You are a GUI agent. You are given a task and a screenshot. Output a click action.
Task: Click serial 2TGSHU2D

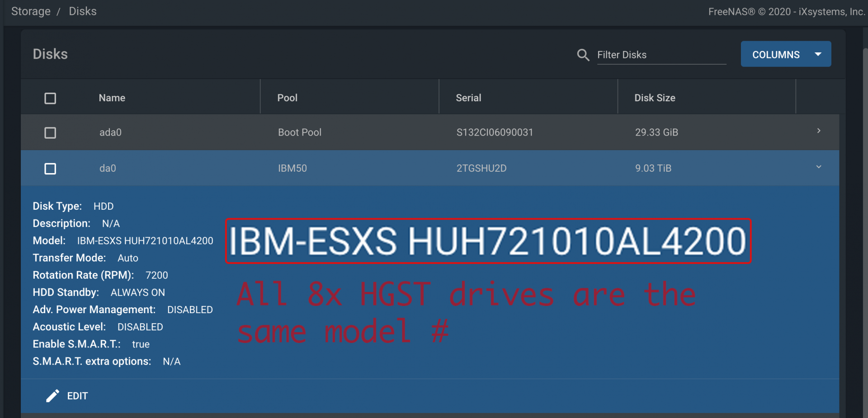coord(481,168)
